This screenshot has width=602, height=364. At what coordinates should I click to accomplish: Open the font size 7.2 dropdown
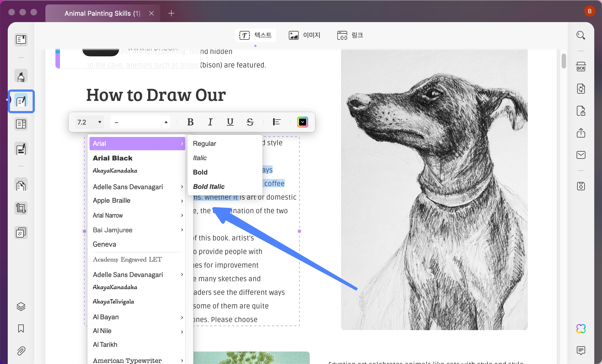click(89, 122)
